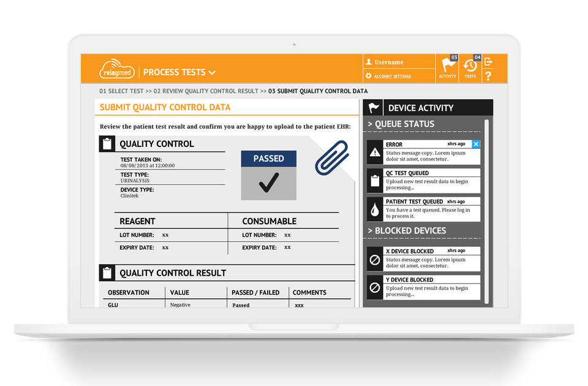Click the logout icon
Screen dimensions: 588x386
(488, 62)
